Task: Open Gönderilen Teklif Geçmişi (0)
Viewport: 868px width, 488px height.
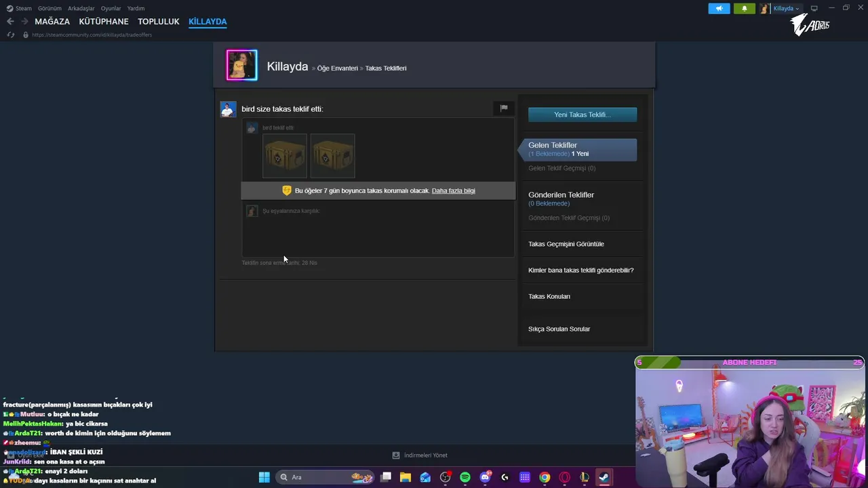Action: tap(569, 218)
